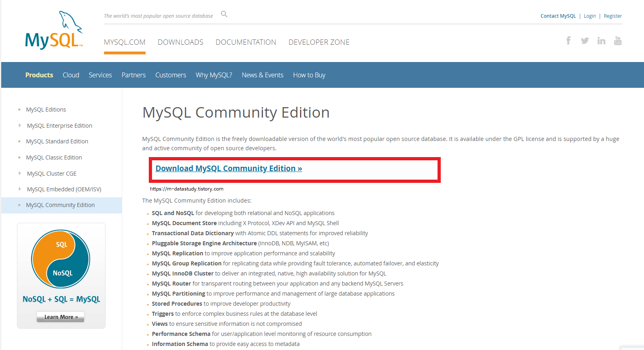Click the SQL NoSQL yin-yang graphic
Screen dimensions: 644x350
click(61, 259)
